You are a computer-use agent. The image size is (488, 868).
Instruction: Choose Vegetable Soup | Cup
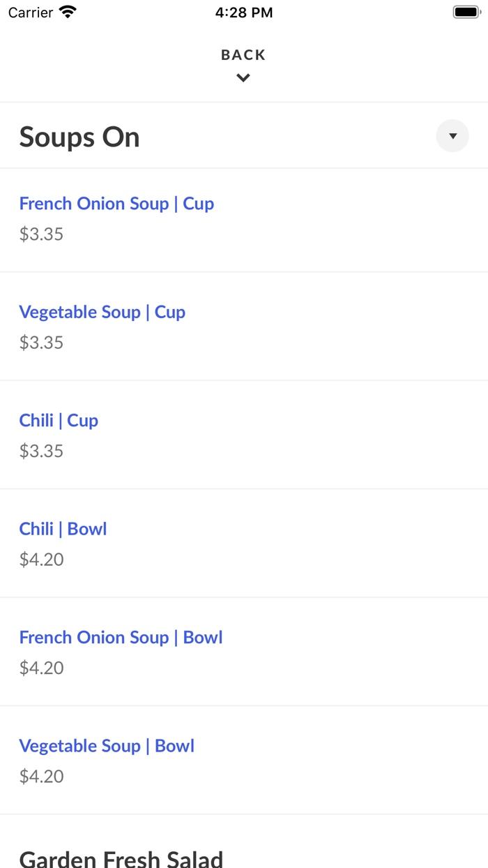[x=102, y=312]
